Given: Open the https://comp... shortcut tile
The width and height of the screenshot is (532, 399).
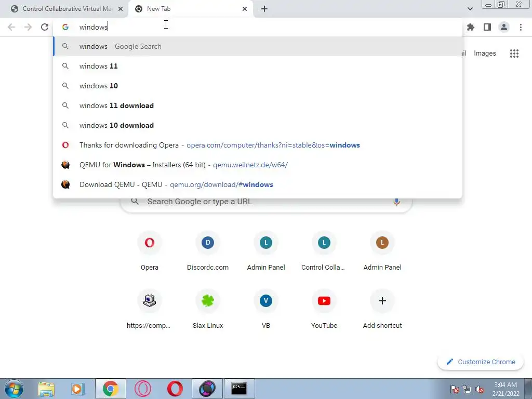Looking at the screenshot, I should [150, 309].
